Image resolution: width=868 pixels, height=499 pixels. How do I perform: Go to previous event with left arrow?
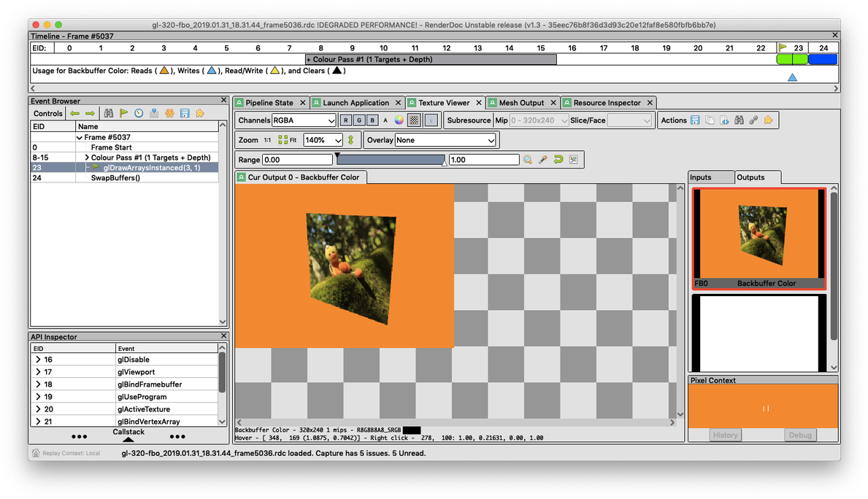coord(74,113)
